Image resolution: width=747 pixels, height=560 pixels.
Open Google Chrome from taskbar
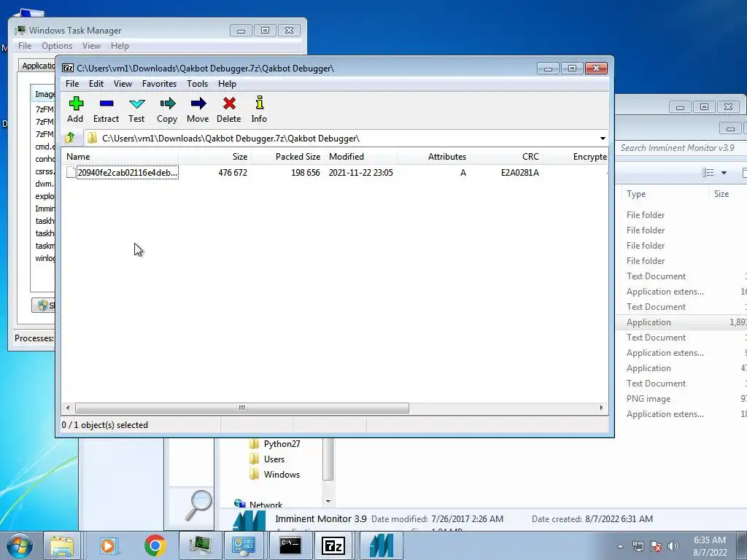click(x=155, y=545)
